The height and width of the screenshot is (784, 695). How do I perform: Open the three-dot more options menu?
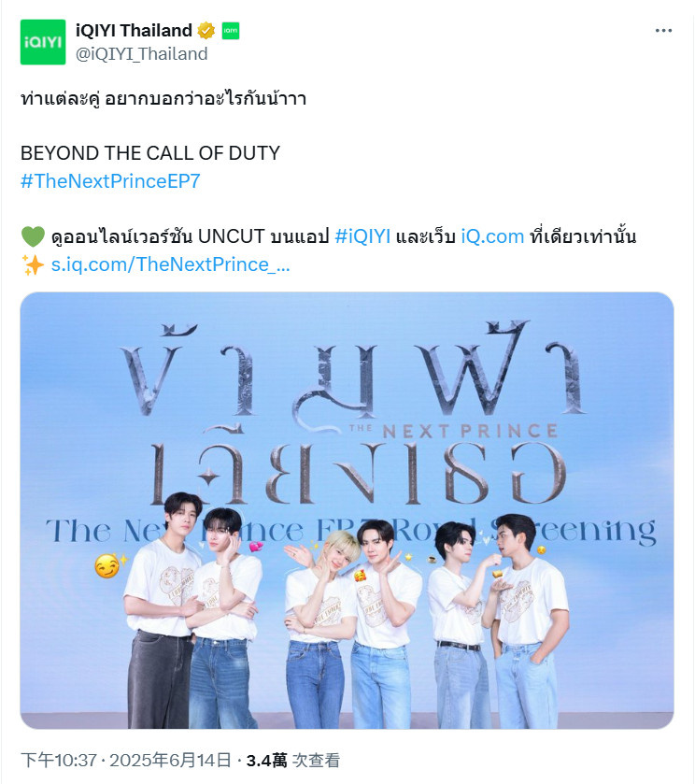point(663,31)
